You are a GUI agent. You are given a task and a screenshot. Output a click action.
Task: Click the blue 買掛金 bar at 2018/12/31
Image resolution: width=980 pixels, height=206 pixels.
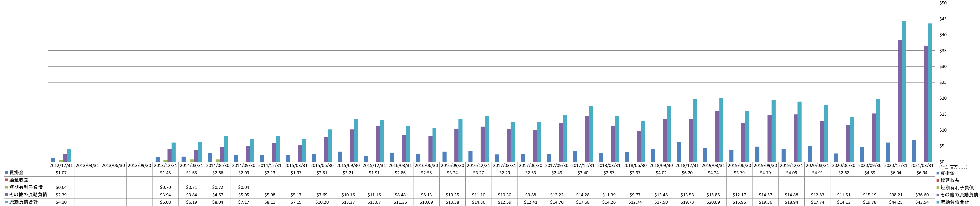tap(679, 152)
